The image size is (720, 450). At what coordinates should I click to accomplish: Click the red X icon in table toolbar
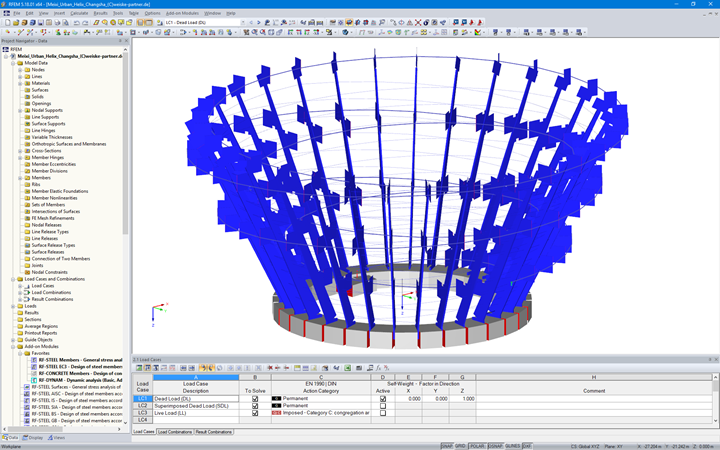[270, 368]
